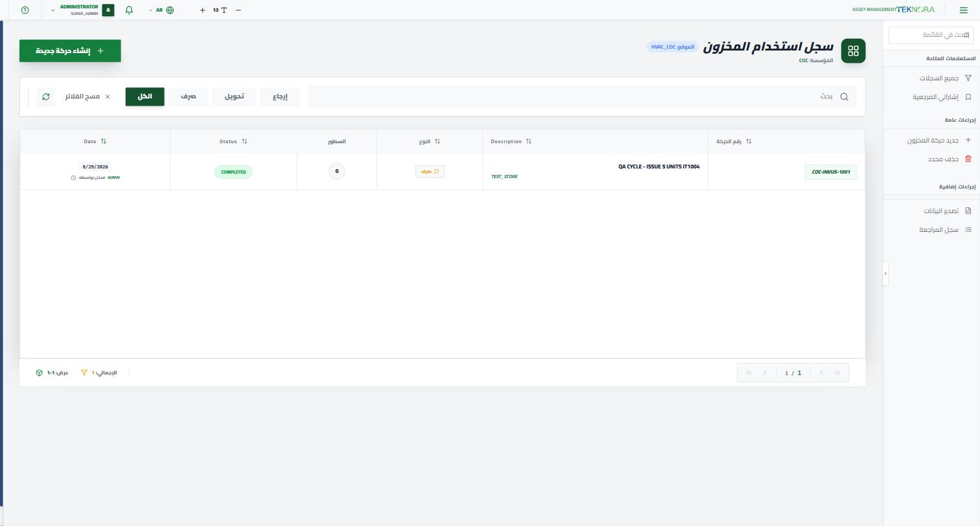Screen dimensions: 980x526
Task: Click مسح الفلاتر clear filters
Action: pyautogui.click(x=87, y=97)
